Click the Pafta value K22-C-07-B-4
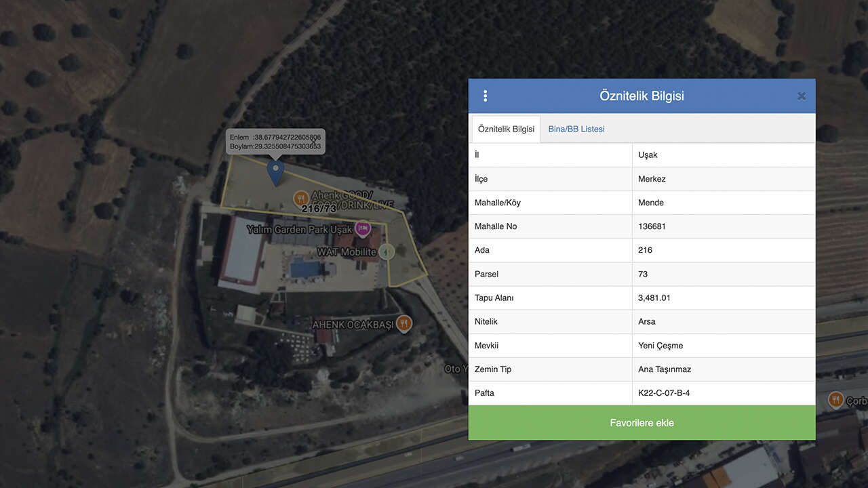868x488 pixels. click(x=664, y=393)
